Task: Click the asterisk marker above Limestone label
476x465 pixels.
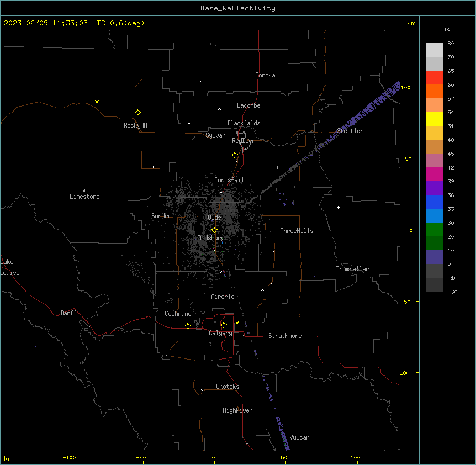Action: pos(84,191)
